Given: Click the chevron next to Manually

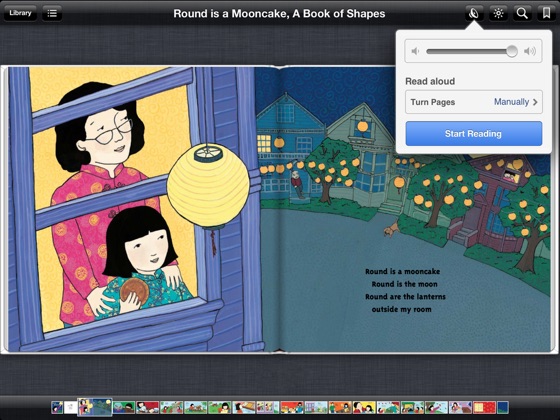Looking at the screenshot, I should click(x=535, y=102).
